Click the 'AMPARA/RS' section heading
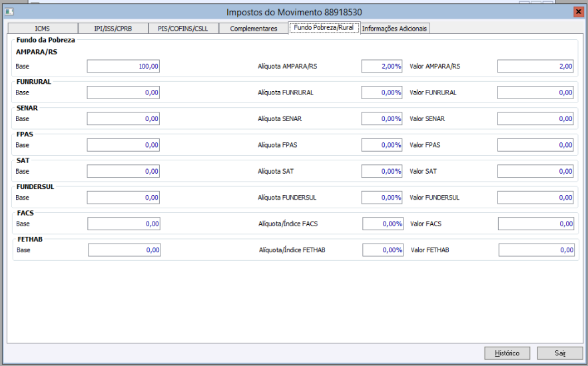This screenshot has width=588, height=366. [37, 52]
